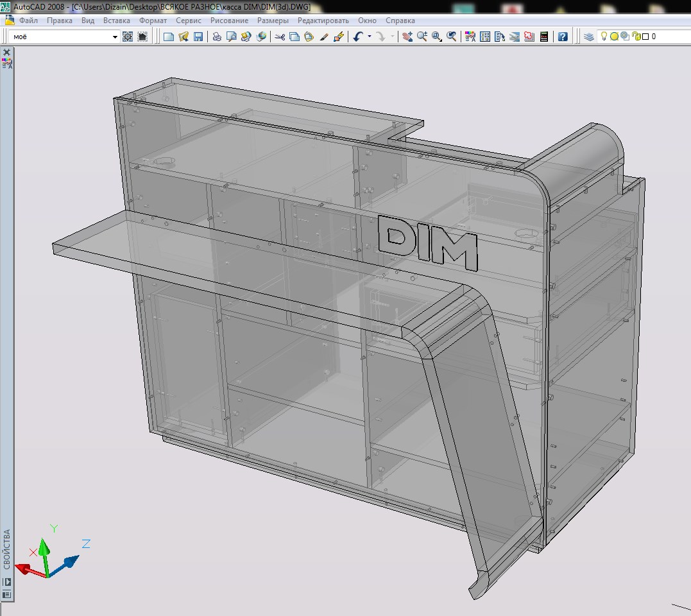Click the Undo arrow icon
Viewport: 691px width, 616px height.
coord(358,37)
